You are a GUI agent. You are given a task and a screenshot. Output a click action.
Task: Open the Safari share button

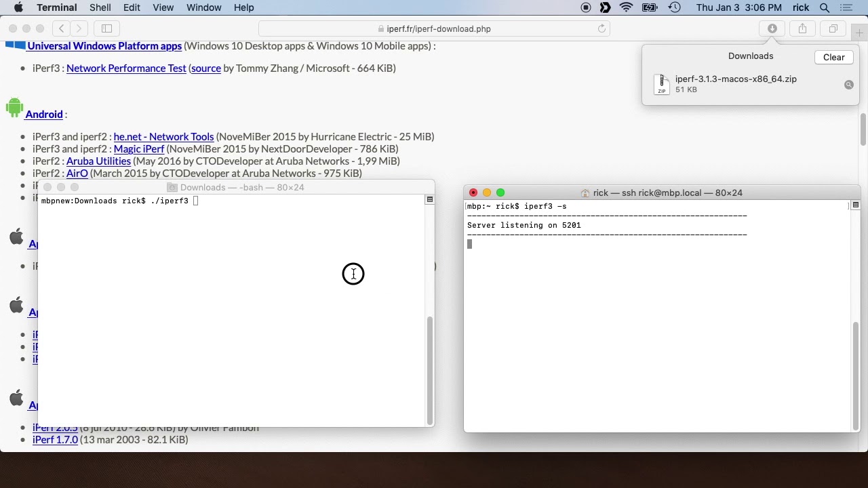point(802,28)
